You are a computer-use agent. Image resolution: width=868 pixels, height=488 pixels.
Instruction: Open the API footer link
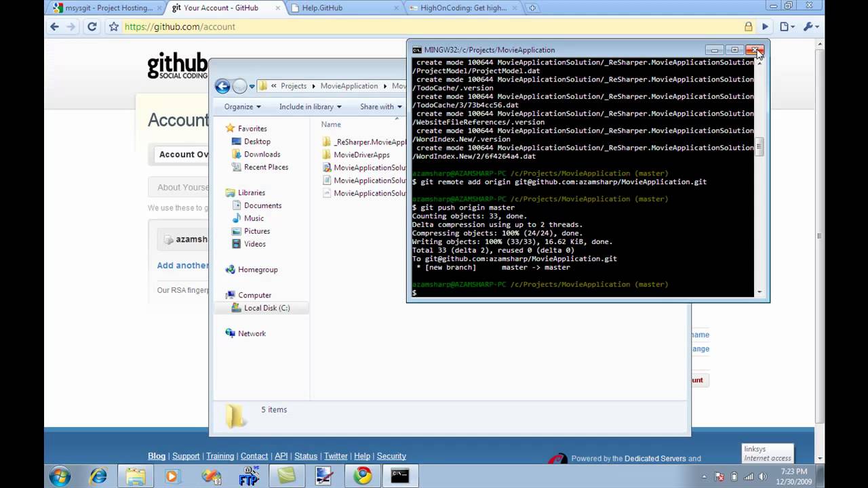tap(281, 456)
